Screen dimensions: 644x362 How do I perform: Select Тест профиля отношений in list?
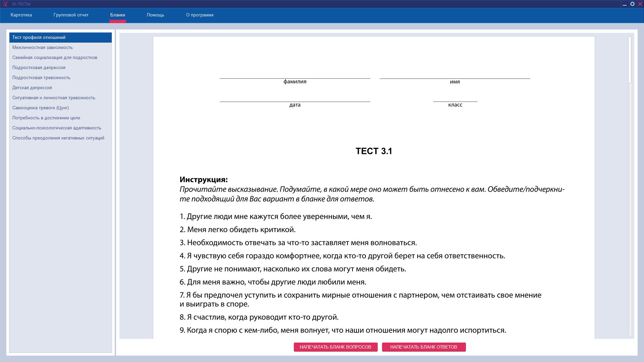(x=39, y=38)
